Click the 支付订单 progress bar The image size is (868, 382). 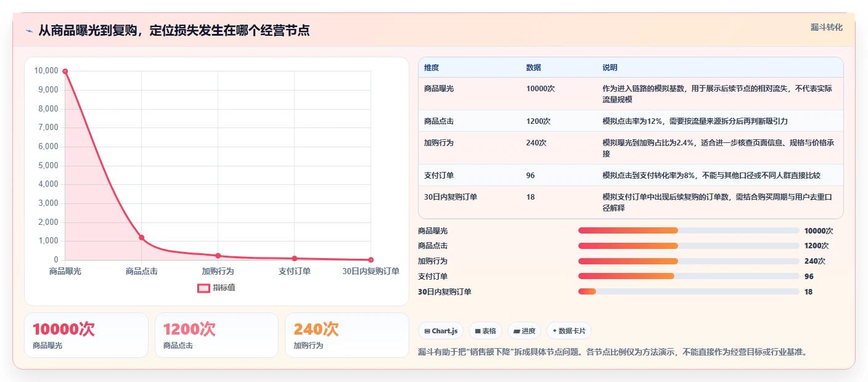(689, 276)
